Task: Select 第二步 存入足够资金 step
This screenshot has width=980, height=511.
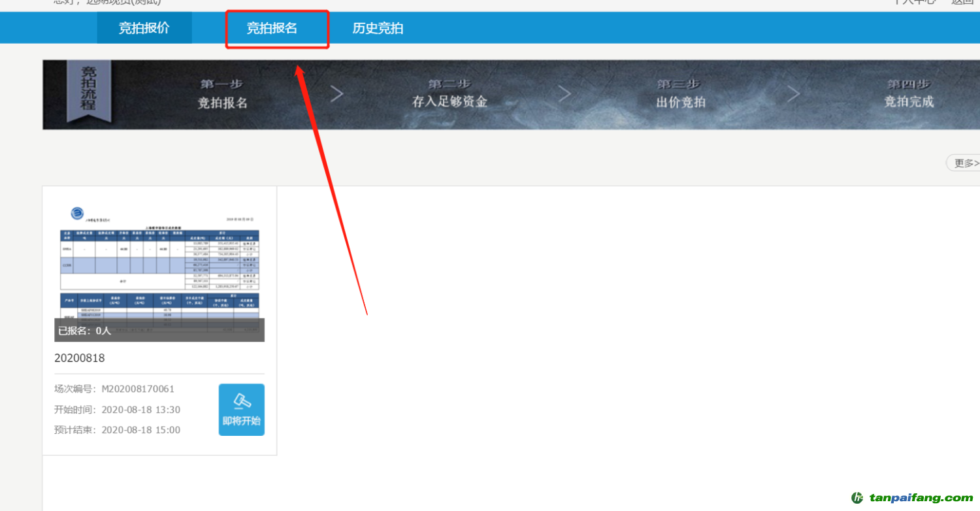Action: 449,95
